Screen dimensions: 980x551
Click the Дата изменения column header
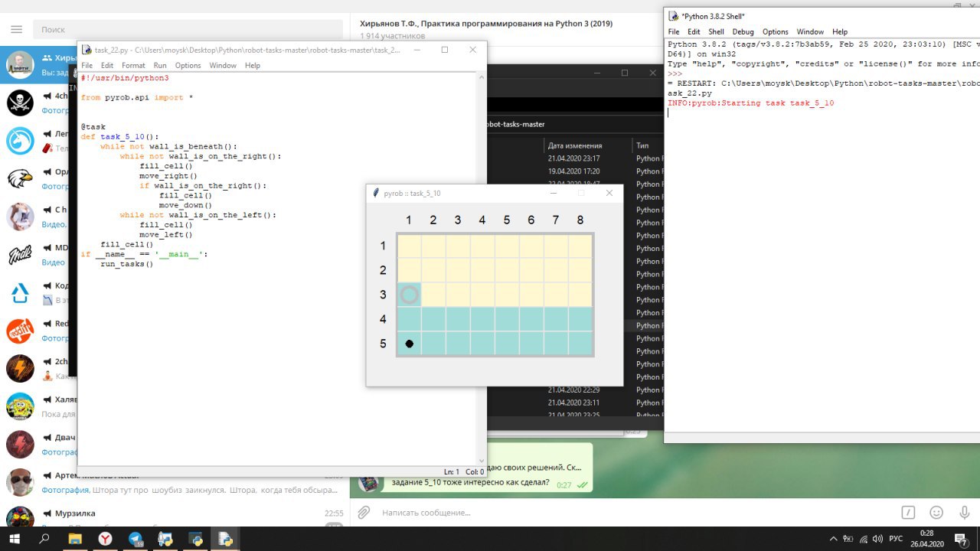pos(574,145)
